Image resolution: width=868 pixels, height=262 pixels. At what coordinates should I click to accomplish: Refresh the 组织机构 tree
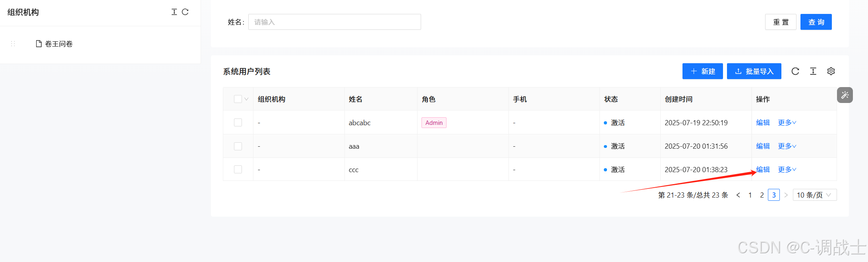pos(185,12)
